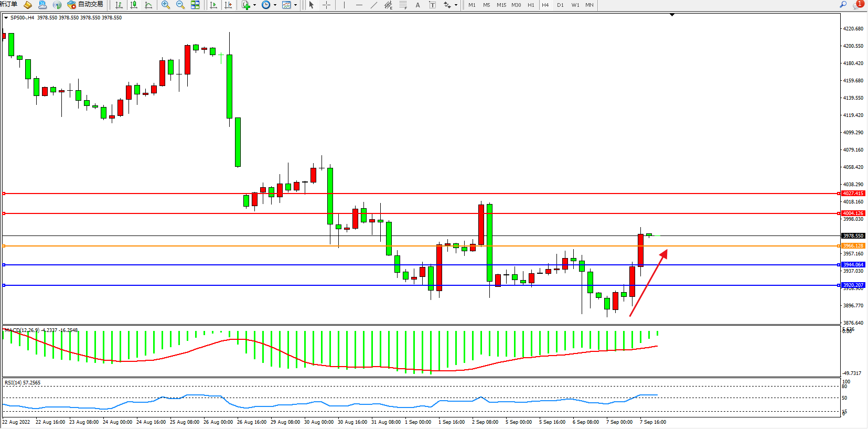
Task: Click the 自动交易 auto trading button
Action: (85, 5)
